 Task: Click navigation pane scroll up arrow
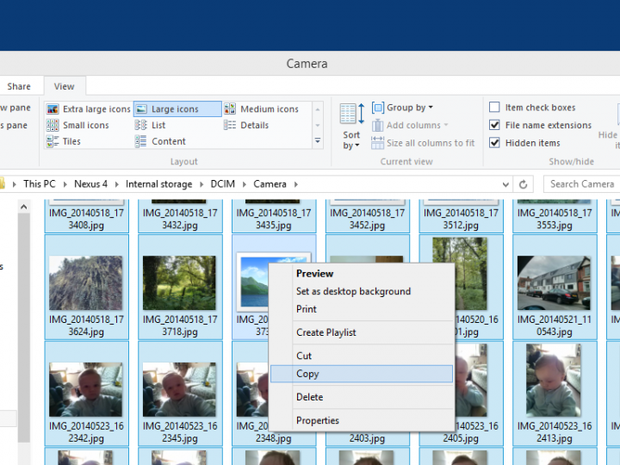(24, 207)
